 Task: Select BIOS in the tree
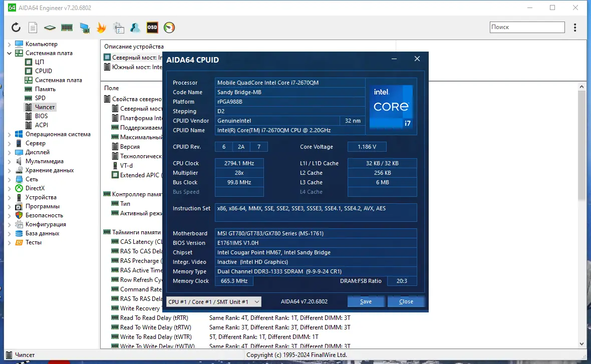pyautogui.click(x=41, y=116)
